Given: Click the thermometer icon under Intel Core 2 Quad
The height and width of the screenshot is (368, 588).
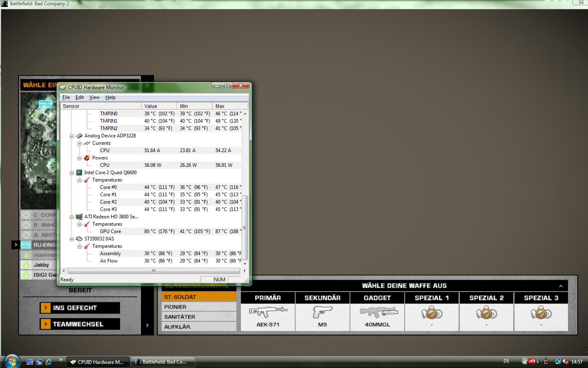Looking at the screenshot, I should click(87, 180).
